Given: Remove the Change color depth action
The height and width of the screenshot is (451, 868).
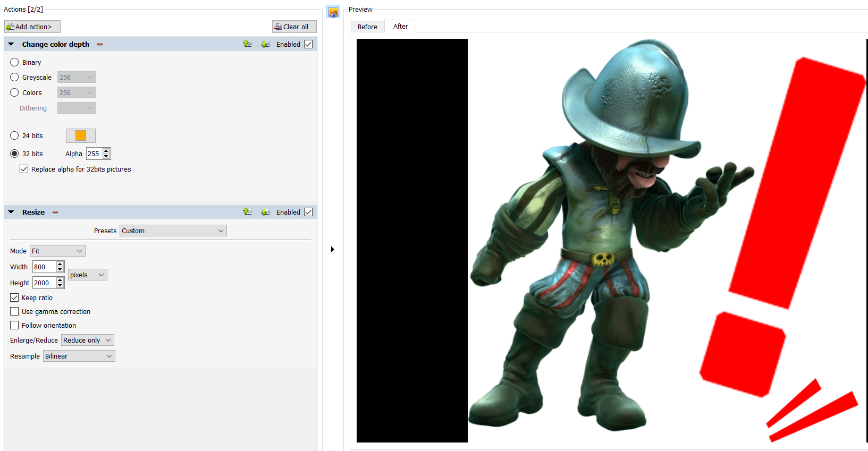Looking at the screenshot, I should [100, 45].
